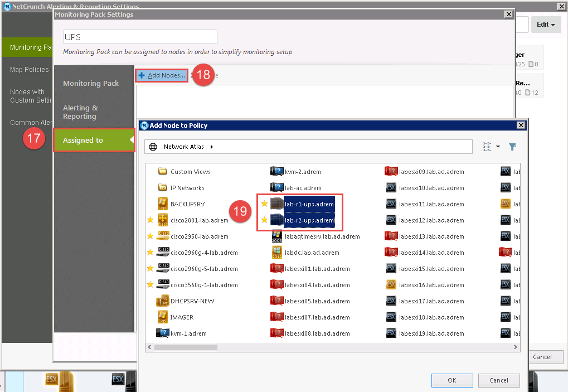Select the IMAGER node icon

tap(163, 317)
